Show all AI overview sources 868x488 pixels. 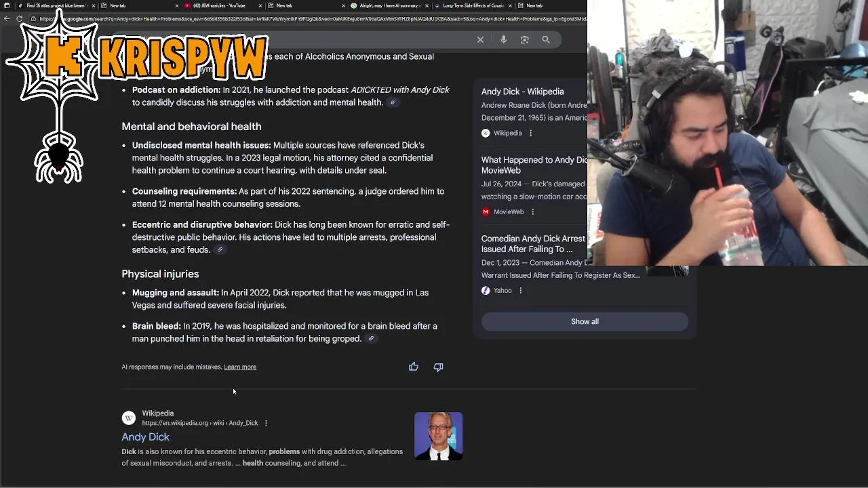(x=585, y=322)
